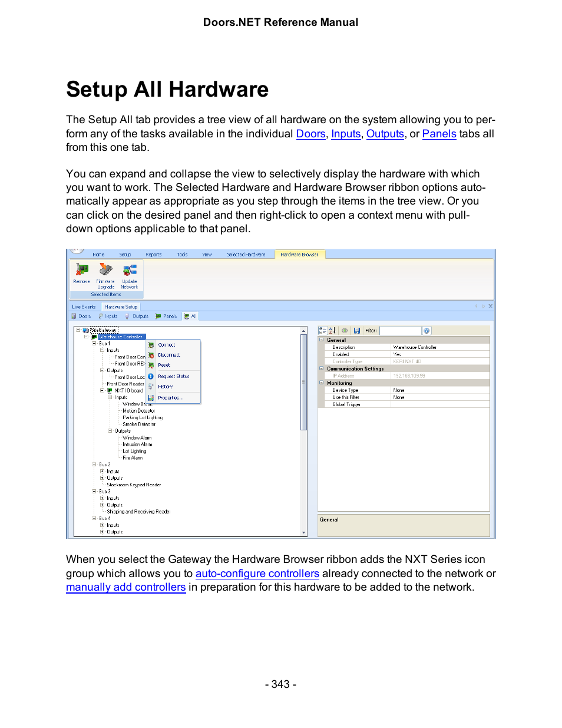Image resolution: width=562 pixels, height=728 pixels.
Task: Select Smoke Detector input in tree
Action: tap(139, 424)
